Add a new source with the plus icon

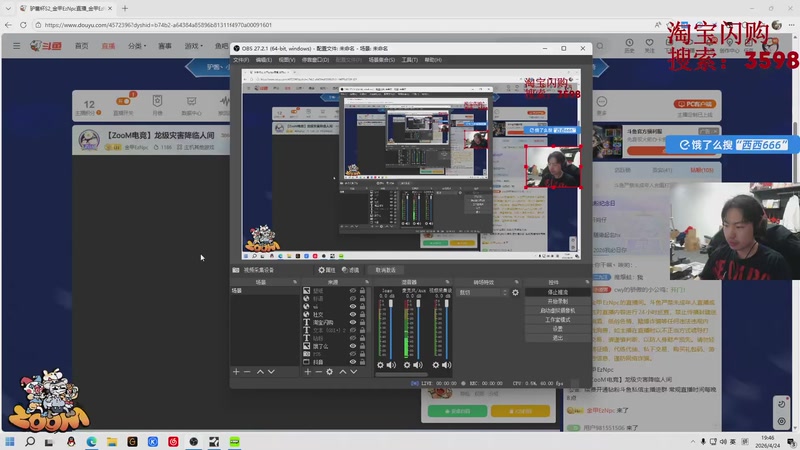308,372
